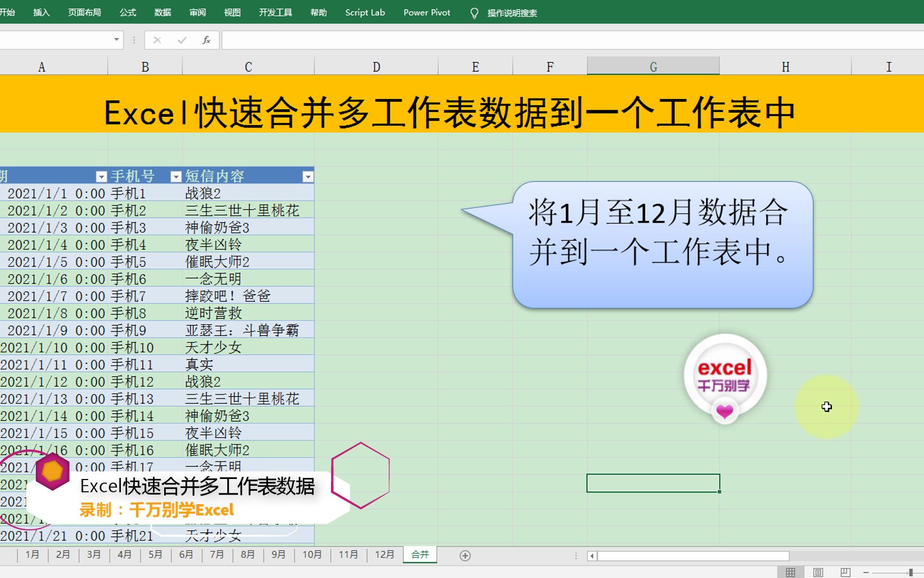Open the 插入 ribbon tab
Viewport: 924px width, 578px height.
coord(41,12)
